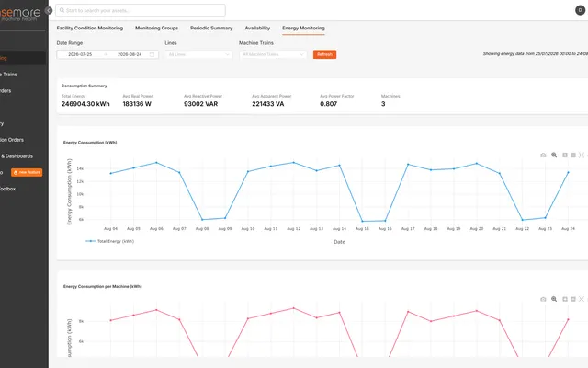Open the user avatar menu

[x=580, y=10]
